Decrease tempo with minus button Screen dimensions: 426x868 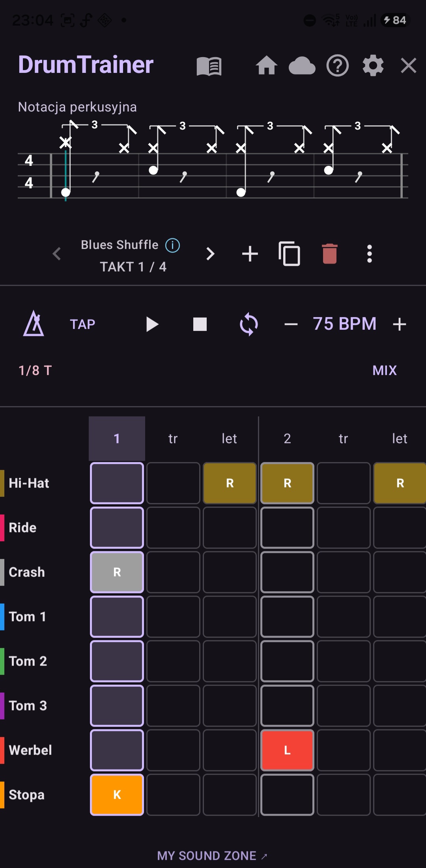[x=291, y=324]
